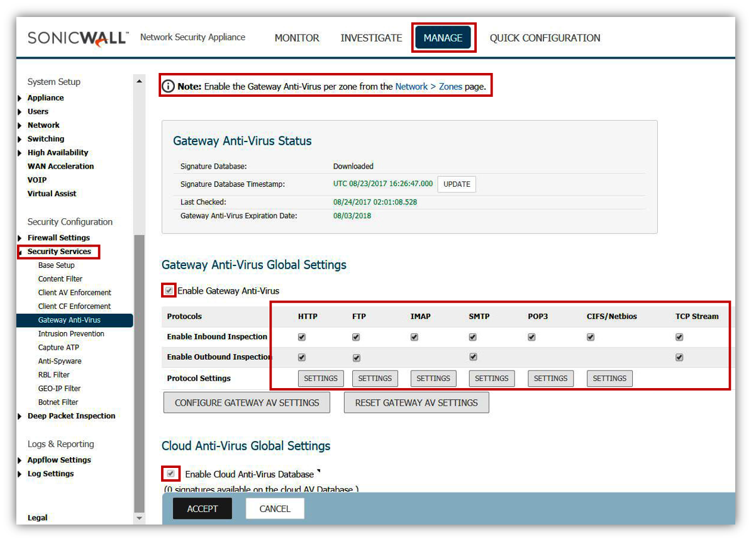This screenshot has height=539, width=756.
Task: Expand the High Availability section
Action: coord(20,153)
